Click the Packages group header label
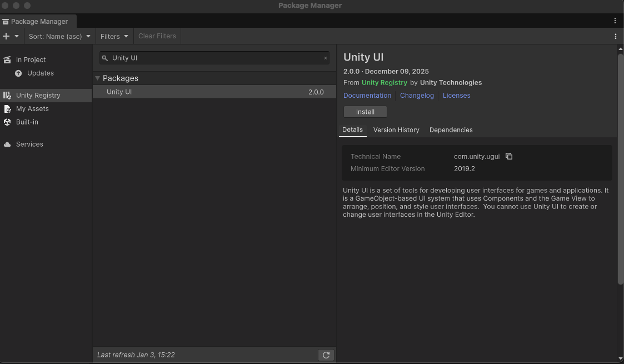 [x=121, y=78]
